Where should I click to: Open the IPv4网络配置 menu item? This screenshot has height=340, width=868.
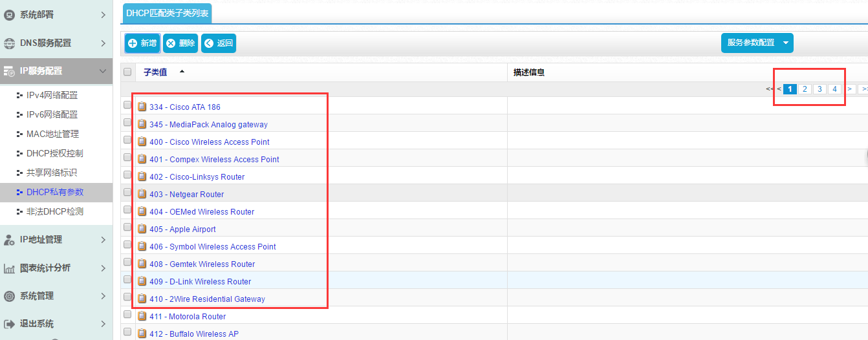tap(52, 95)
